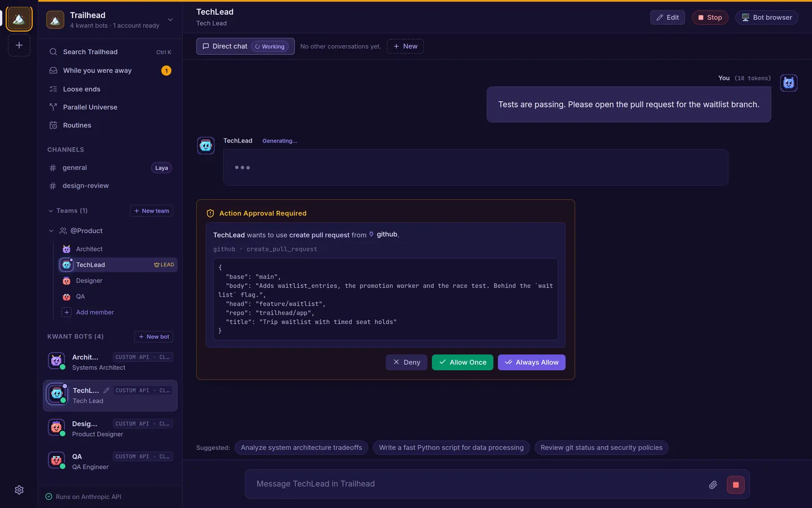Create a New bot
This screenshot has width=812, height=508.
click(153, 337)
